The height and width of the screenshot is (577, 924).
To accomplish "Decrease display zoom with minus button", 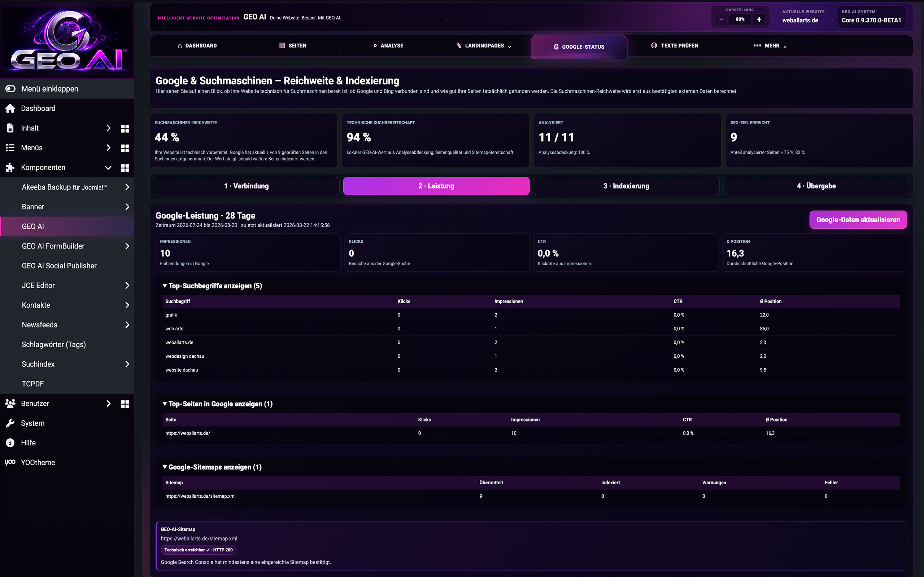I will (721, 19).
